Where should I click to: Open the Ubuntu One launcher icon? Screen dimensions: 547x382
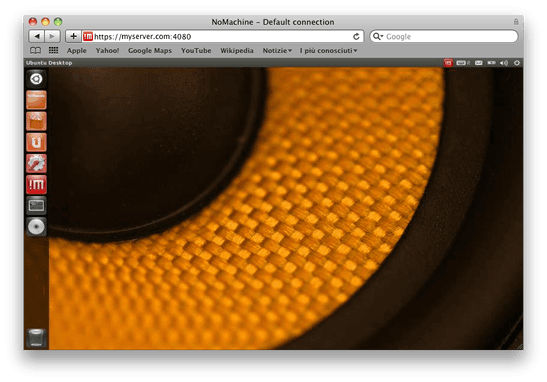point(36,142)
